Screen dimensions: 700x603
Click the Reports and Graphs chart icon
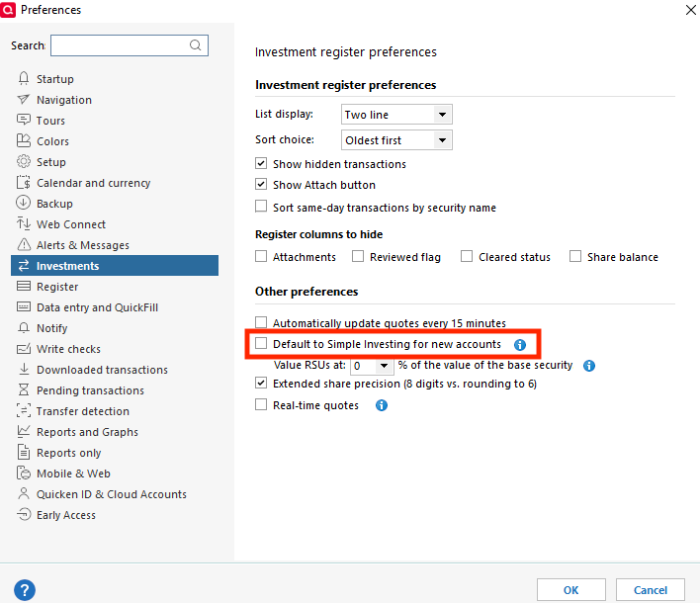(24, 431)
